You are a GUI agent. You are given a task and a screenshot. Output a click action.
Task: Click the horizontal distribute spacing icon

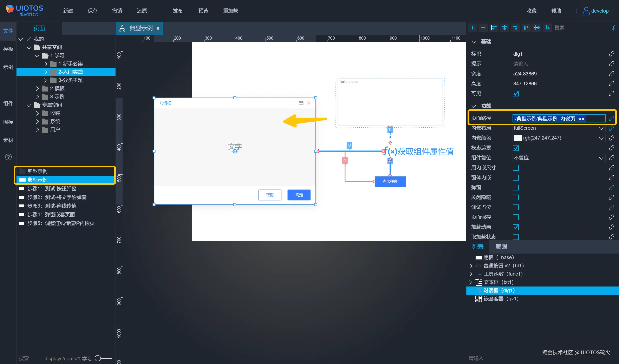(472, 28)
